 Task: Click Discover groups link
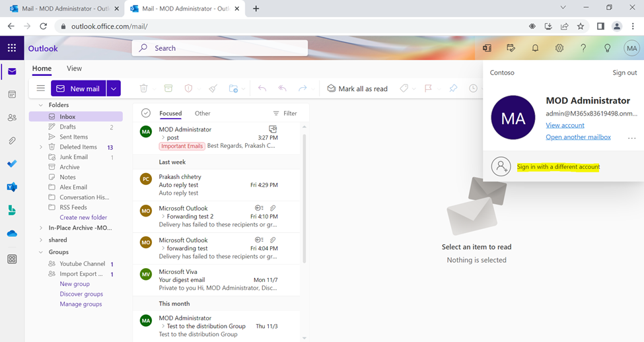pyautogui.click(x=81, y=294)
